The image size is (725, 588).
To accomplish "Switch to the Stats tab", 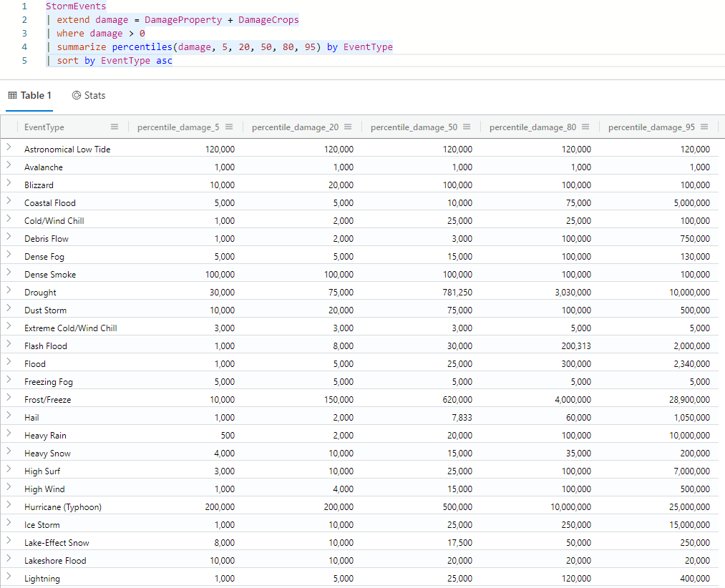I will 89,95.
